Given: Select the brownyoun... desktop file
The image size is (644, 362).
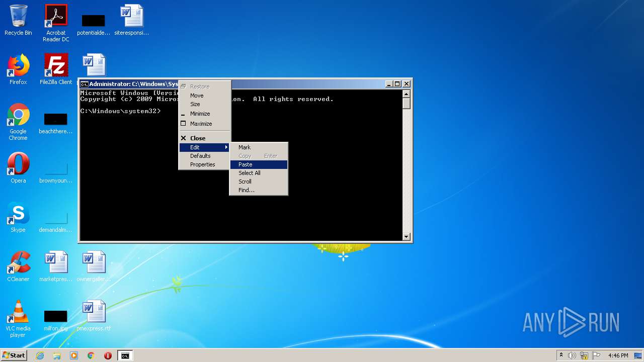Looking at the screenshot, I should point(56,173).
